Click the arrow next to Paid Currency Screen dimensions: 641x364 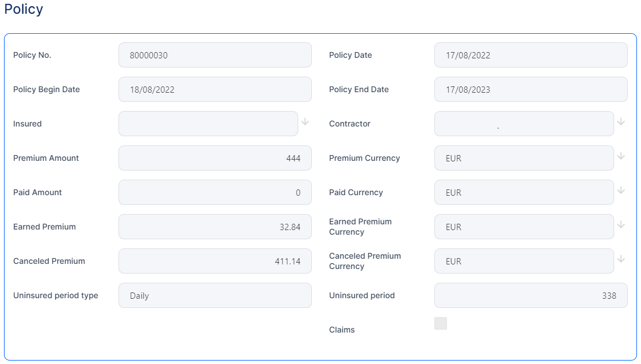tap(621, 191)
